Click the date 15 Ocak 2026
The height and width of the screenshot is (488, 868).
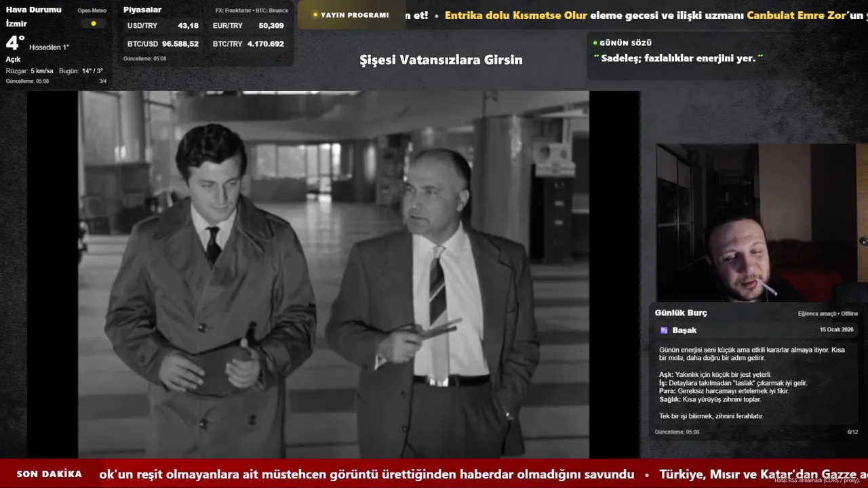[837, 329]
